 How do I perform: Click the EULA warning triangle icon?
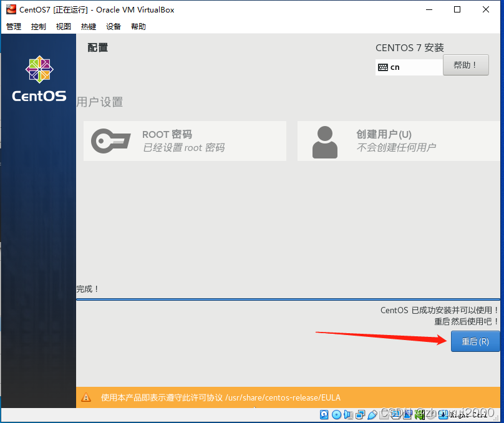(86, 397)
